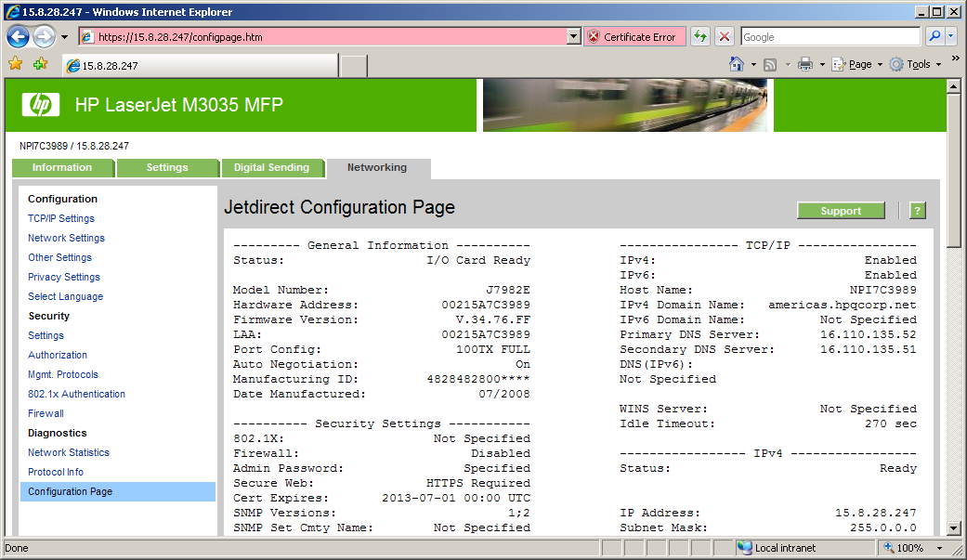The image size is (967, 560).
Task: Click the Google search input field
Action: coord(829,37)
